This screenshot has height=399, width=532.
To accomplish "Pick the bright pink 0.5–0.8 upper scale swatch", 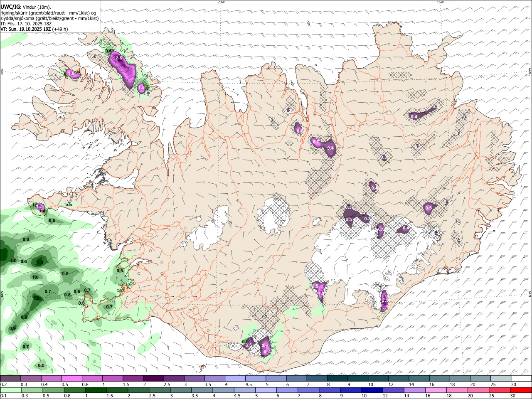I will (x=71, y=378).
